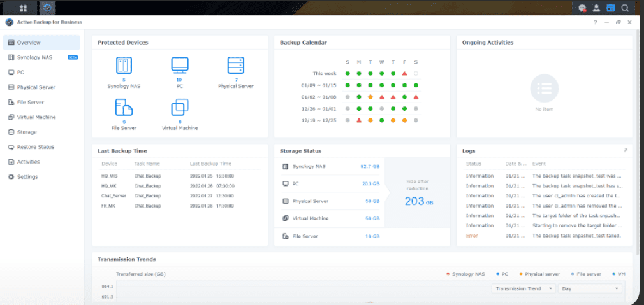644x305 pixels.
Task: Go to Virtual Machine in sidebar
Action: coord(41,117)
